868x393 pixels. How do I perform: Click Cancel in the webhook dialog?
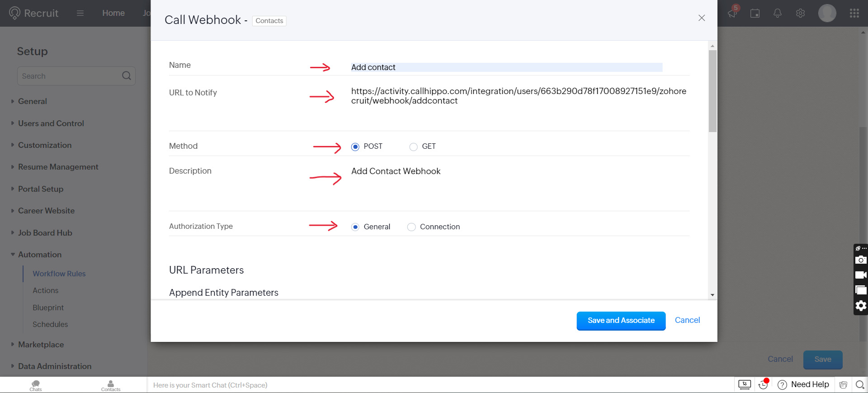pyautogui.click(x=687, y=320)
